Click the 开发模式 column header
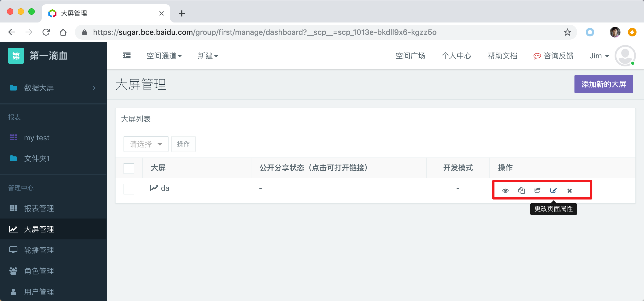Screen dimensions: 644x301 click(458, 168)
